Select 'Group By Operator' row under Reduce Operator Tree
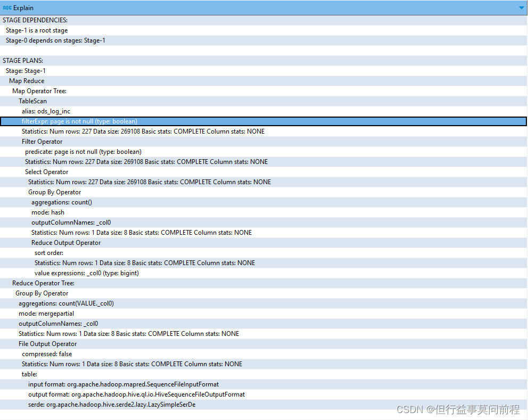This screenshot has width=528, height=420. coord(263,293)
